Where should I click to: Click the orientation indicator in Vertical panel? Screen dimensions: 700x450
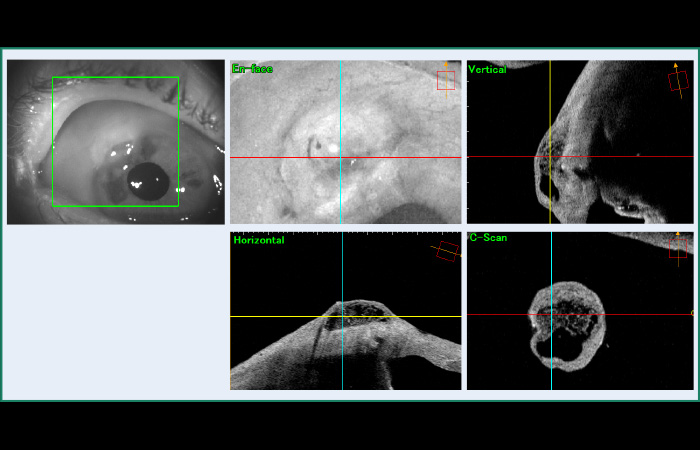pos(678,81)
